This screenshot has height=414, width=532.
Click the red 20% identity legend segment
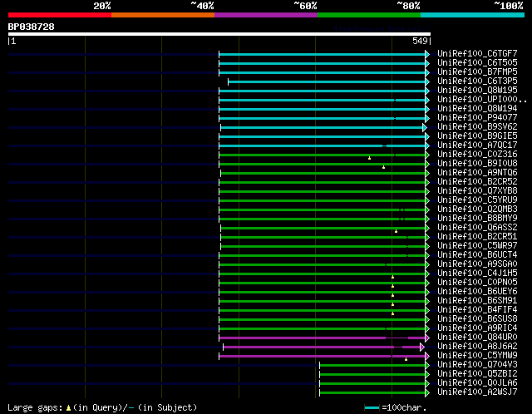59,14
